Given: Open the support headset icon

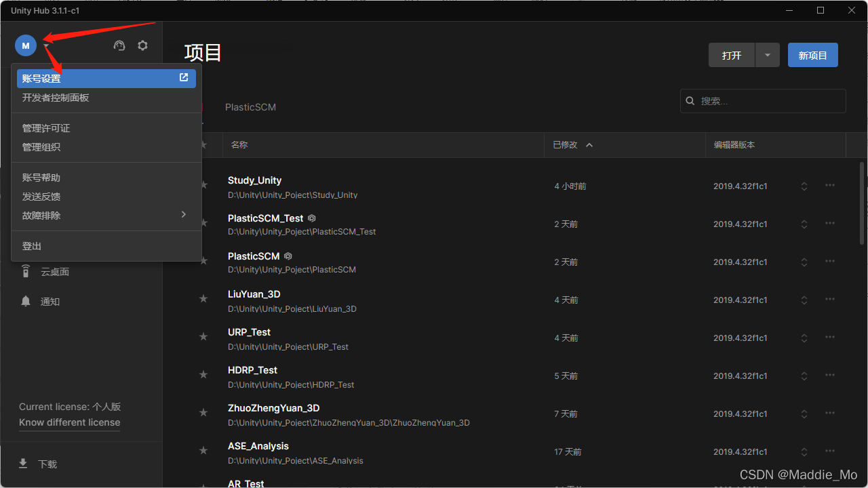Looking at the screenshot, I should tap(119, 45).
